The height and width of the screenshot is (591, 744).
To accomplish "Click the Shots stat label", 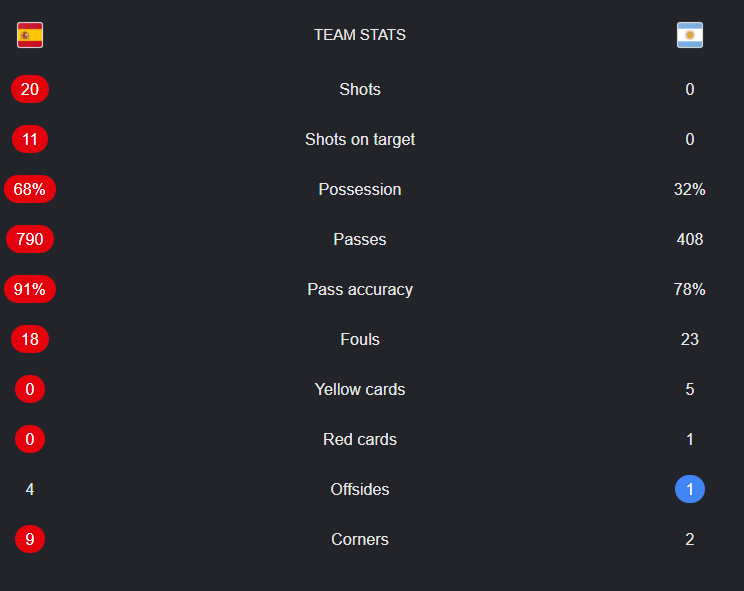I will (x=360, y=89).
